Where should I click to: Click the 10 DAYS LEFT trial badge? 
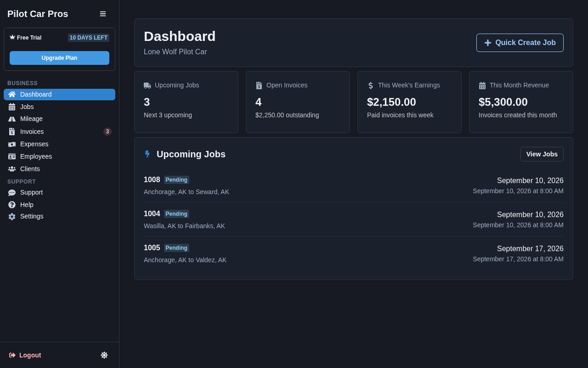click(89, 38)
